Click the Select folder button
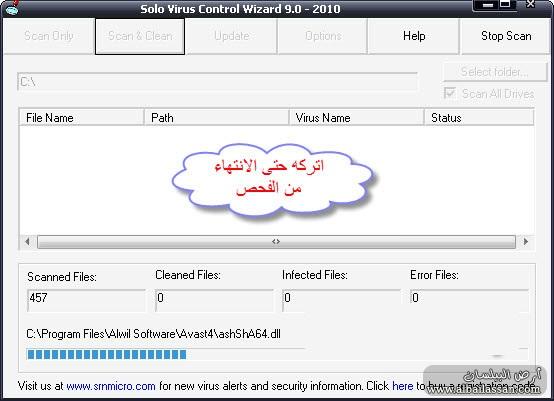 click(495, 72)
